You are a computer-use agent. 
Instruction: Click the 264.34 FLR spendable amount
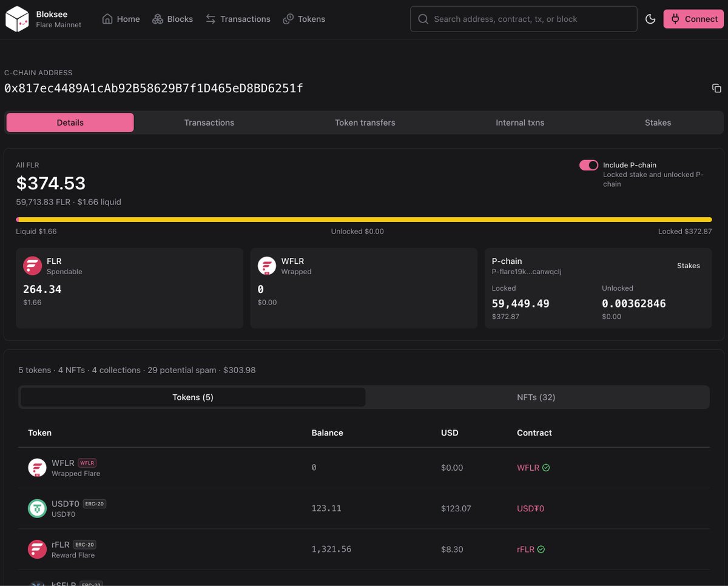click(42, 289)
